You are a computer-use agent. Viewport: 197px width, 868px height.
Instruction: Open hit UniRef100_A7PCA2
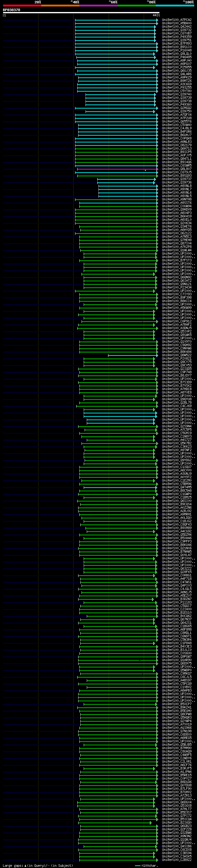(x=177, y=20)
